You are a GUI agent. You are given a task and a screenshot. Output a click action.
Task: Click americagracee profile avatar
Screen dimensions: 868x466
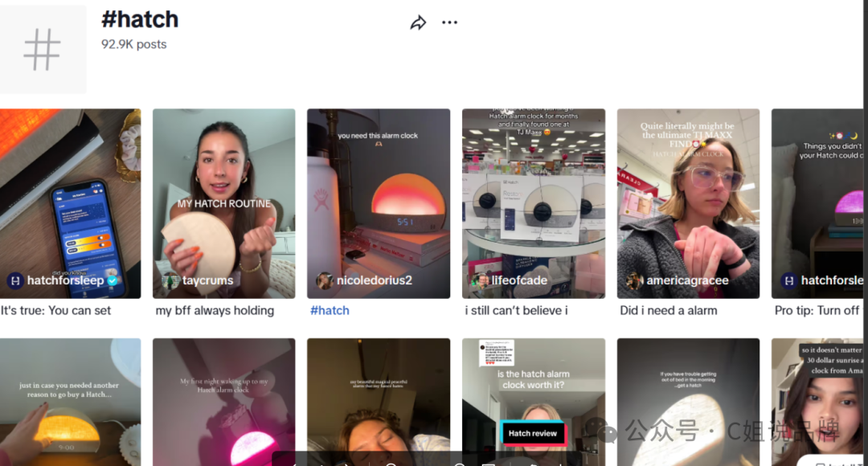pos(634,280)
